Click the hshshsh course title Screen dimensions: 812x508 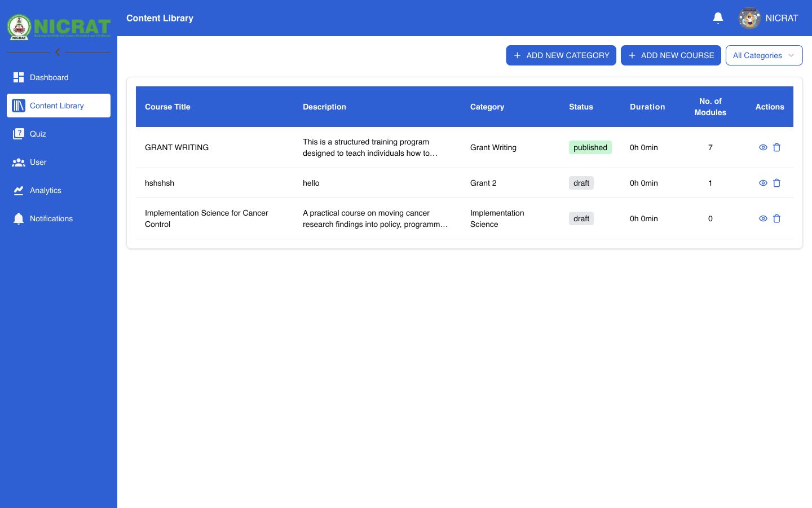160,183
